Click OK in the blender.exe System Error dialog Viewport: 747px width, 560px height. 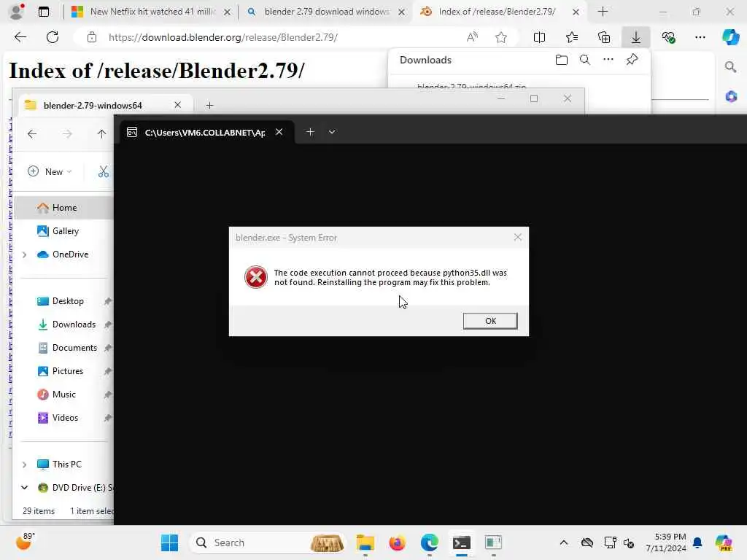click(x=489, y=321)
